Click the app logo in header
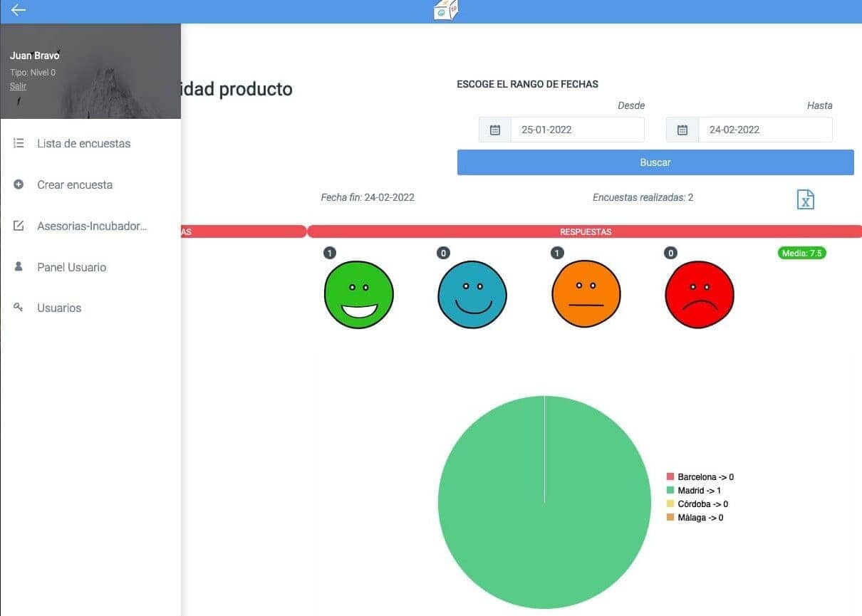The image size is (862, 616). pyautogui.click(x=446, y=10)
